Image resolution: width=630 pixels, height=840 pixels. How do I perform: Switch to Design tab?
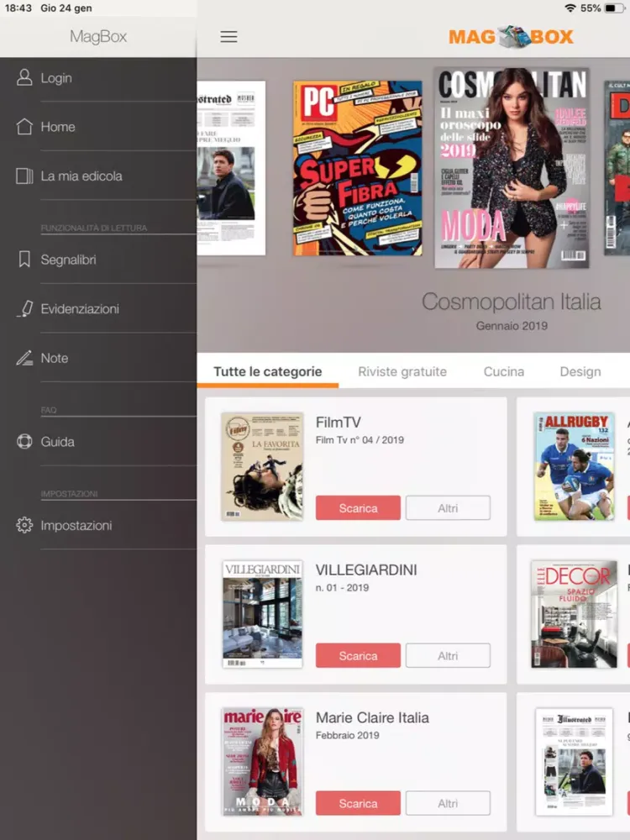click(580, 371)
